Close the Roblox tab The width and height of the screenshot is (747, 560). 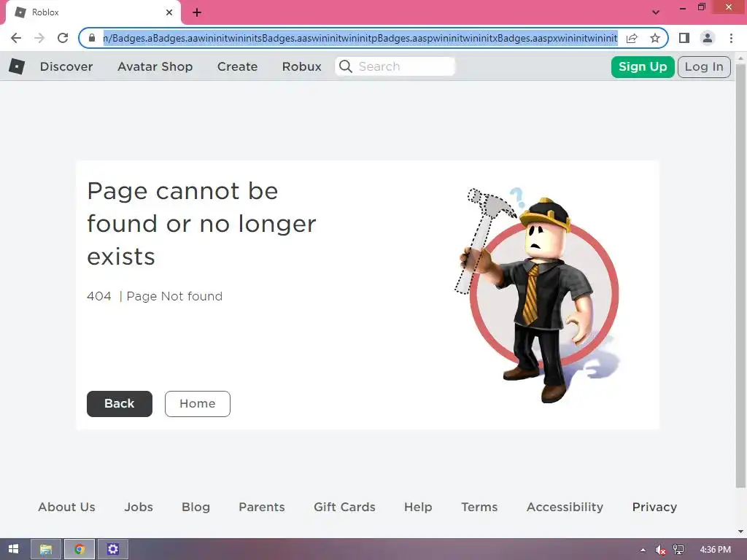[x=169, y=12]
